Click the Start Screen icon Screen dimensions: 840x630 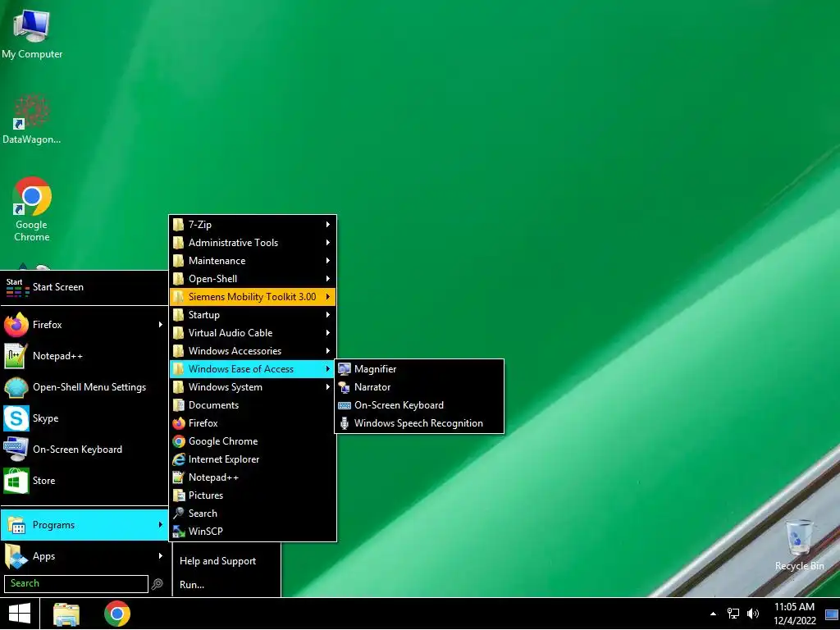point(17,287)
